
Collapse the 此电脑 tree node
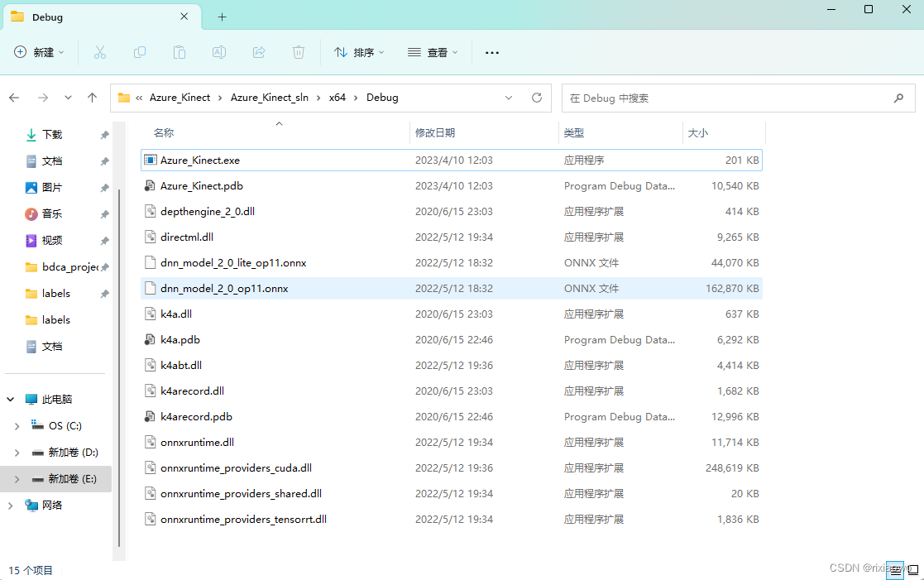tap(11, 400)
